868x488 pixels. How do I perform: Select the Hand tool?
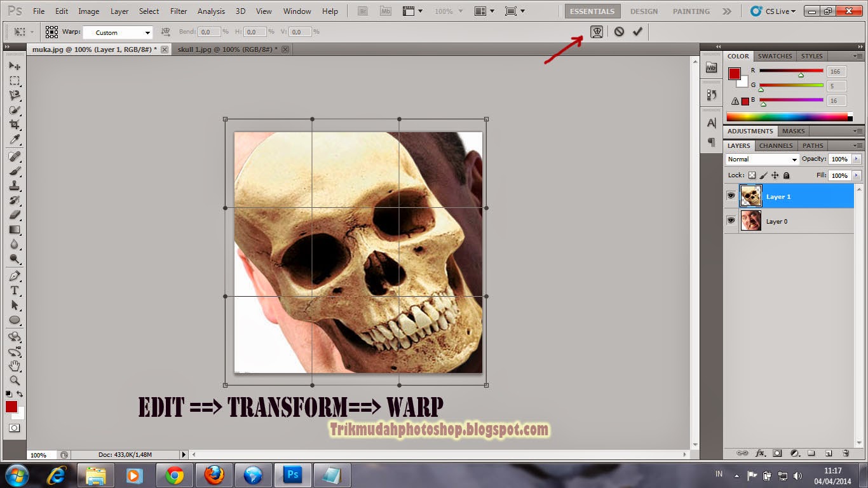tap(15, 366)
